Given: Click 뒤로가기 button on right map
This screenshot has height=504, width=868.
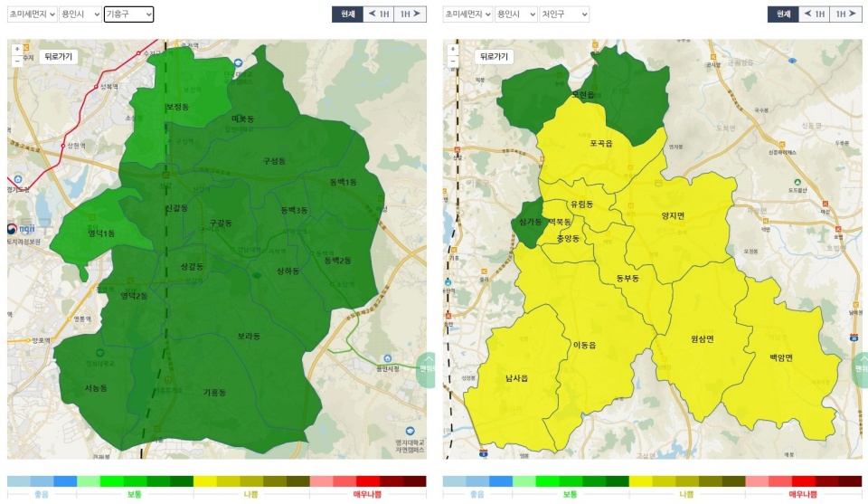Looking at the screenshot, I should coord(495,56).
